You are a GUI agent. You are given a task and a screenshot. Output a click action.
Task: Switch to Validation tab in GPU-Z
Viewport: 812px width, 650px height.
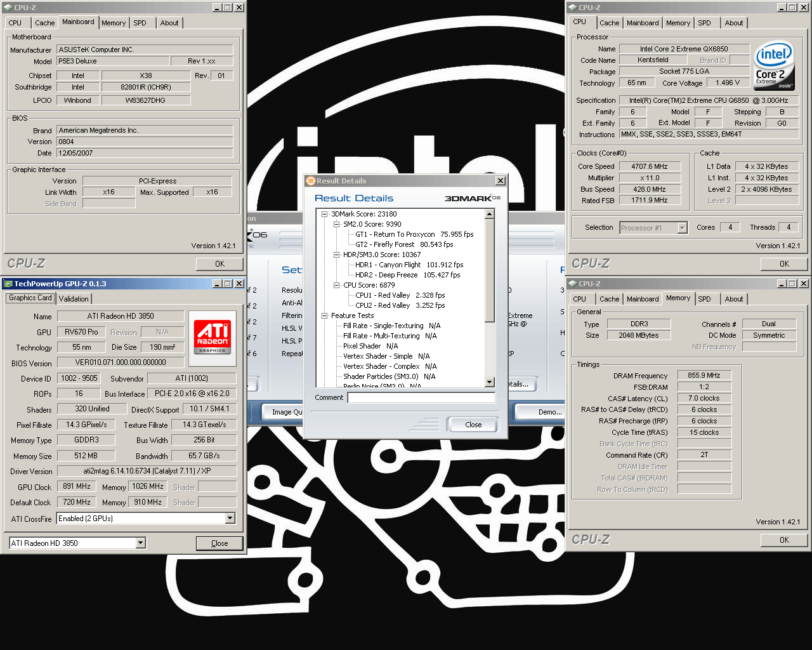click(x=74, y=299)
